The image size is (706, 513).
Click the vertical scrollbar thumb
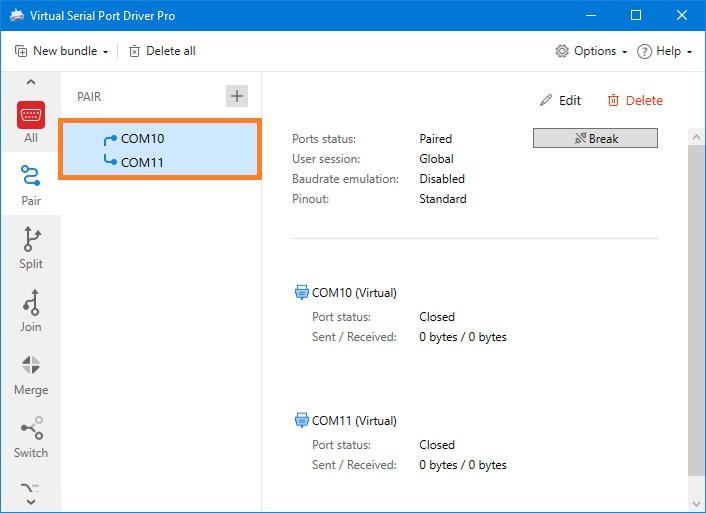click(697, 309)
